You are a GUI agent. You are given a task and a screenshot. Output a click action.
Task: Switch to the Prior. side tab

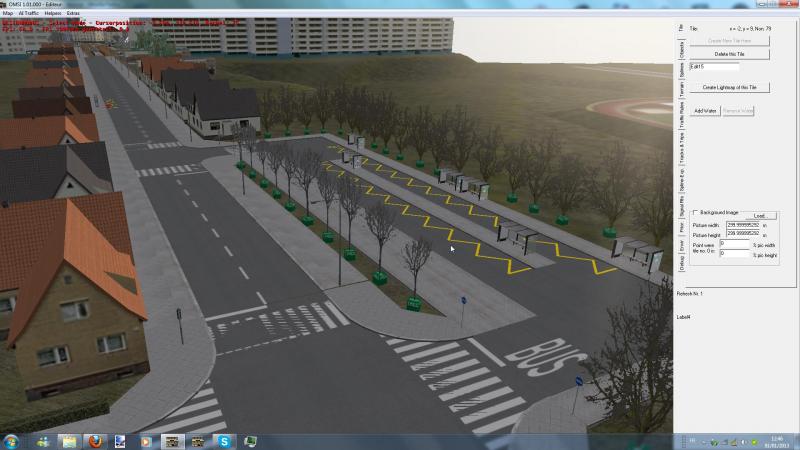coord(682,227)
